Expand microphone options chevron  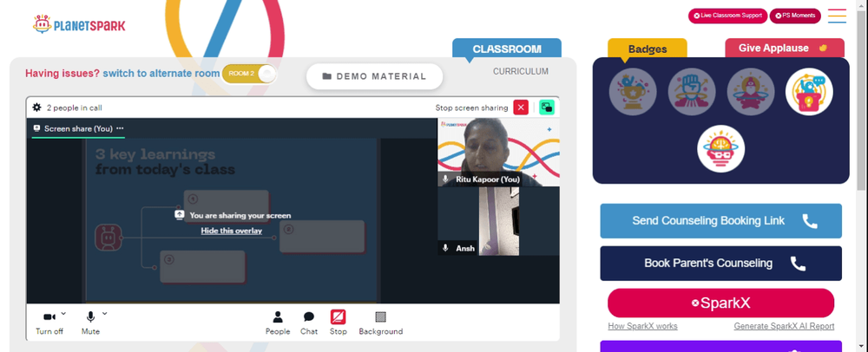pyautogui.click(x=105, y=313)
